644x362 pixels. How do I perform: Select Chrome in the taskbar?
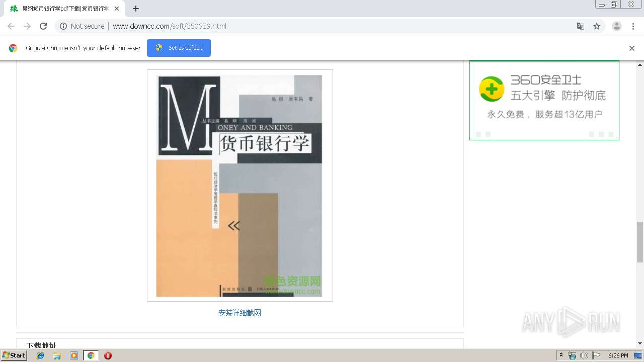91,355
